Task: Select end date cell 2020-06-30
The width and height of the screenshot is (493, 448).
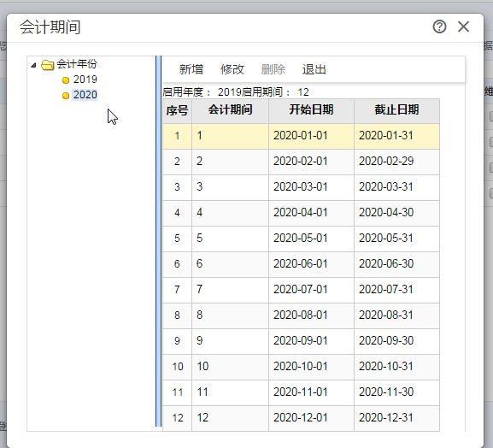Action: [396, 264]
